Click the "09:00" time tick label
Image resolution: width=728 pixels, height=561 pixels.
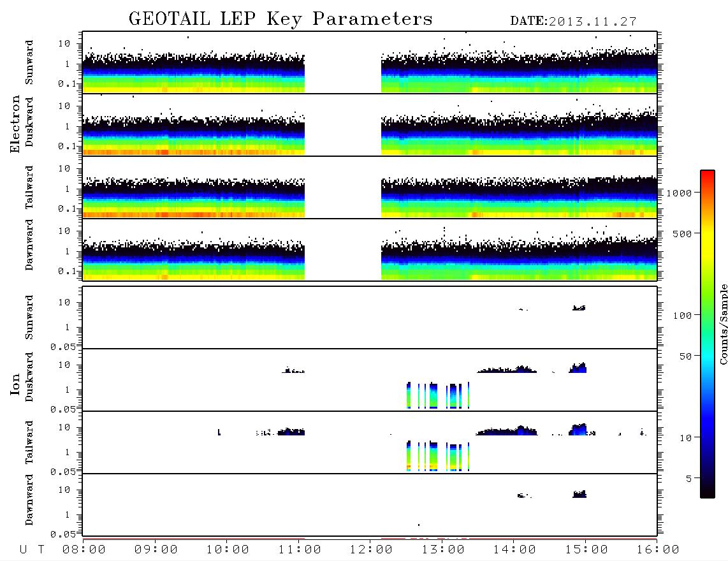(x=156, y=550)
